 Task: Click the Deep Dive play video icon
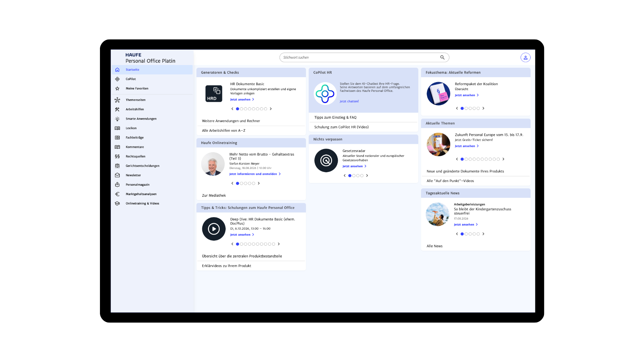tap(214, 229)
